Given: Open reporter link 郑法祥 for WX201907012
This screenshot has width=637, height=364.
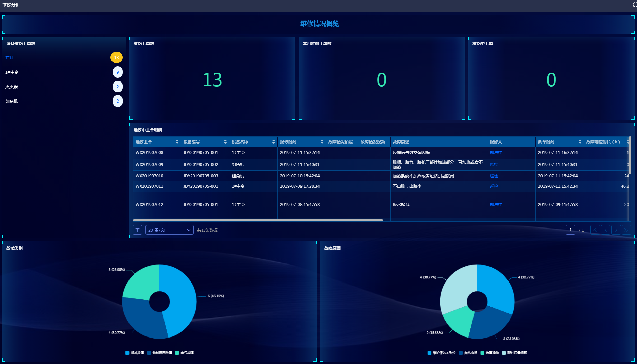Looking at the screenshot, I should pyautogui.click(x=496, y=205).
